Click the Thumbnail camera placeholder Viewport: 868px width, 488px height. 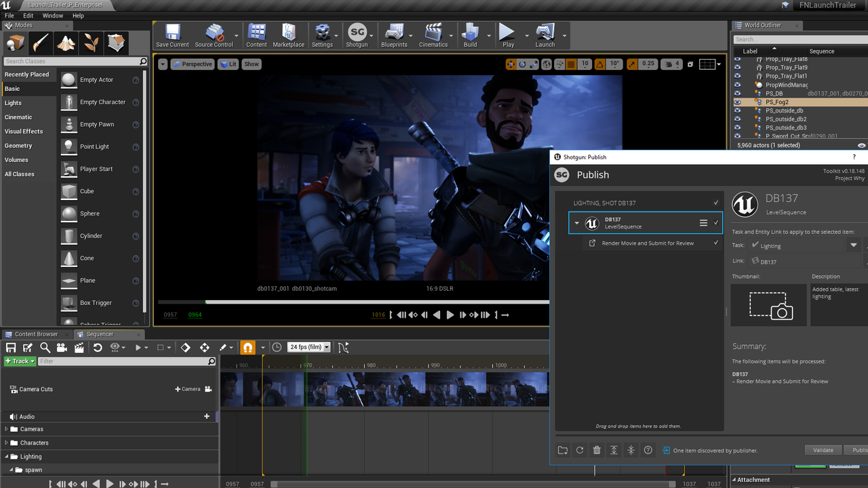tap(768, 305)
